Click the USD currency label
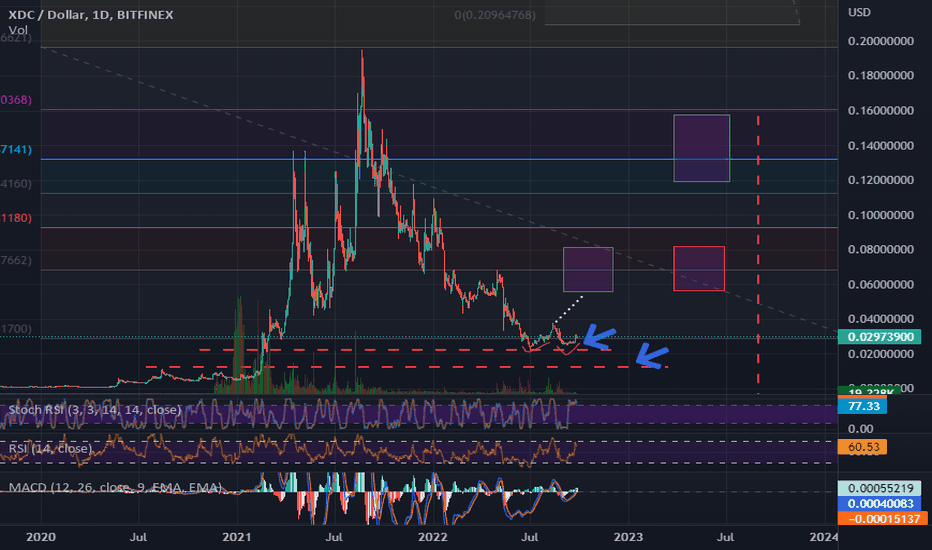Viewport: 932px width, 550px height. [x=859, y=12]
